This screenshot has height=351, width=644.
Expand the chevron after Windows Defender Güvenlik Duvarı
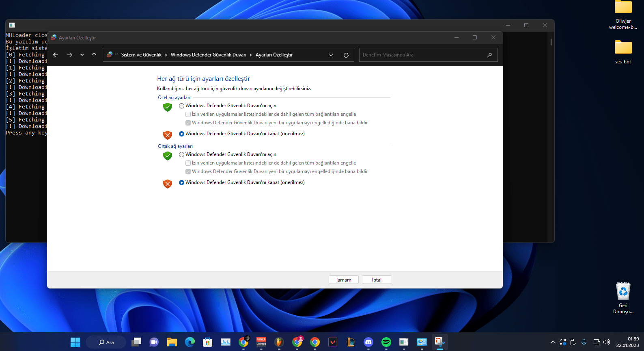pos(251,55)
